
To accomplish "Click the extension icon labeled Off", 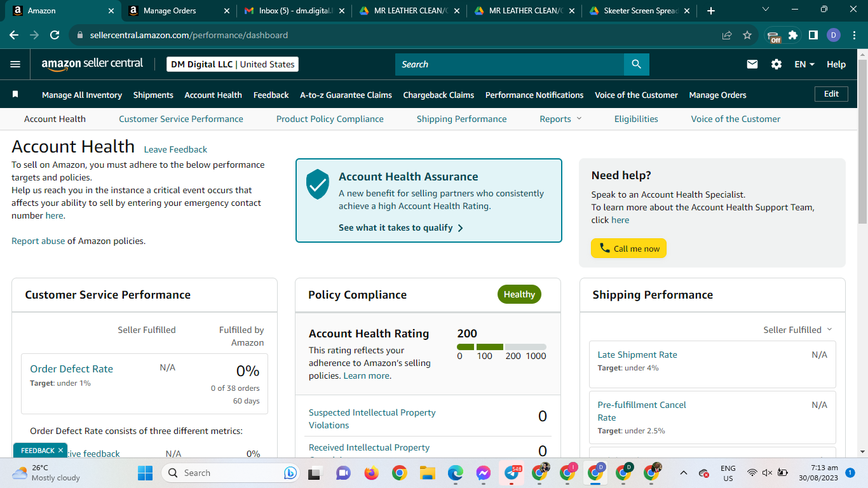I will (x=773, y=36).
